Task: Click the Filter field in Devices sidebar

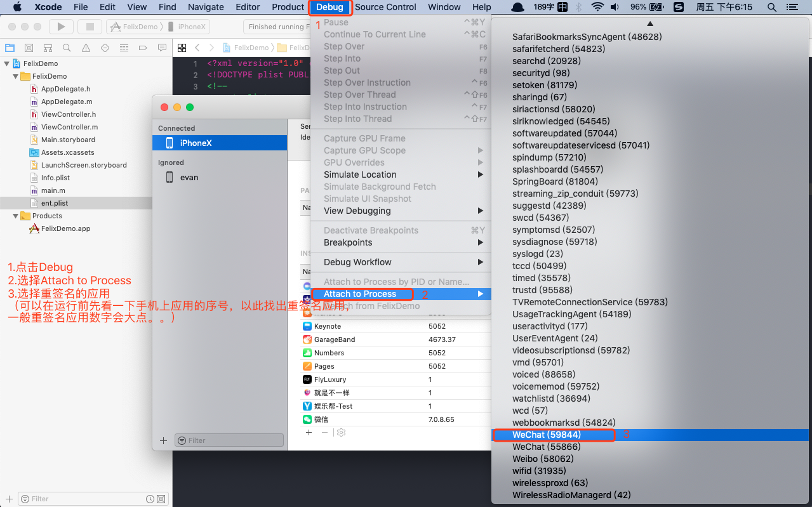Action: [229, 440]
